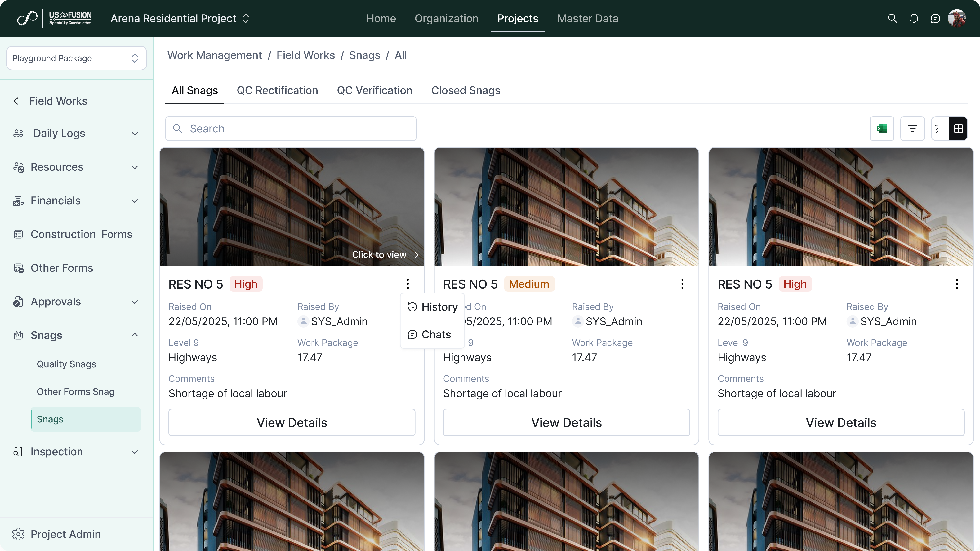980x551 pixels.
Task: Click the Chats bubble icon in popup
Action: coord(412,335)
